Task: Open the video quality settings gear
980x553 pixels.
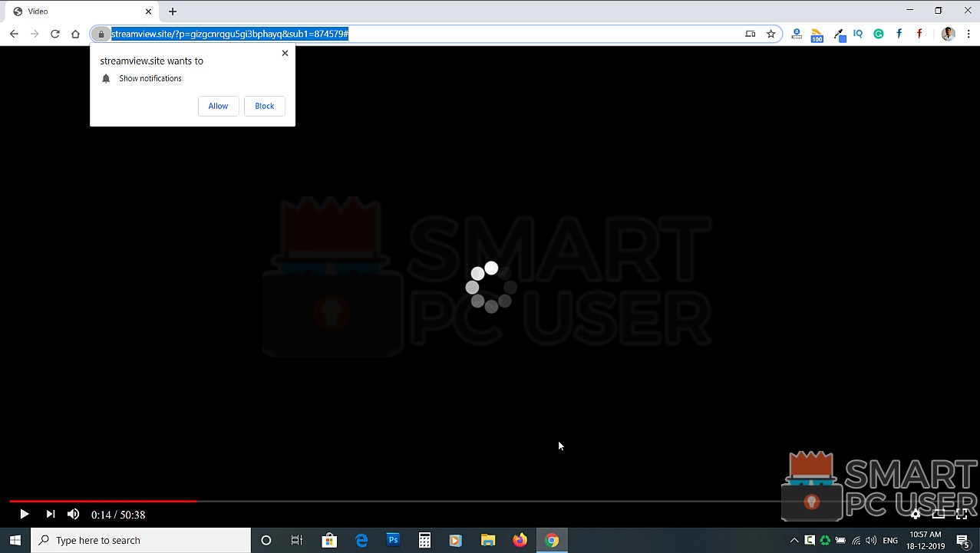Action: [x=915, y=514]
